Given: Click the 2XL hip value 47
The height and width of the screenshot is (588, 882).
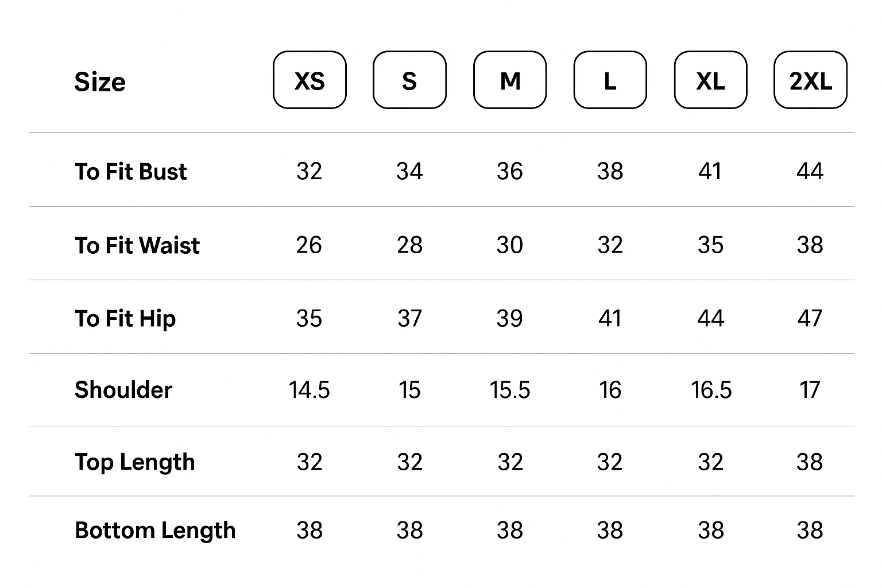Looking at the screenshot, I should coord(810,318).
